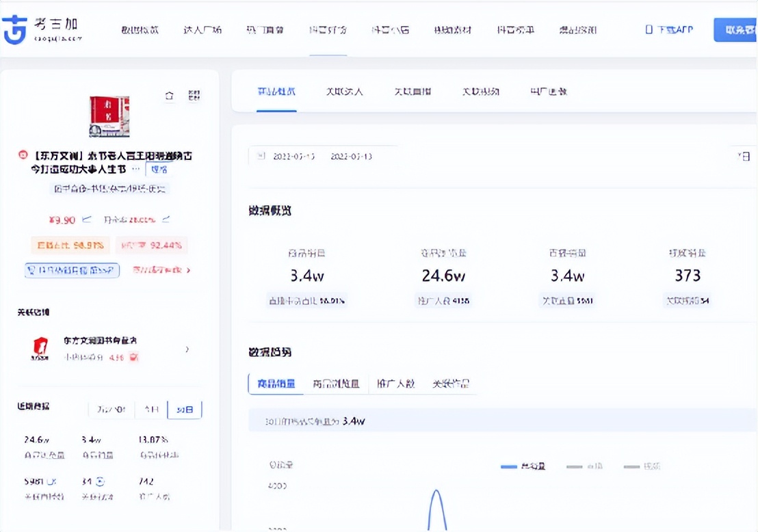Open the 东方文澜图书专营店 shop name
758x532 pixels.
coord(100,341)
